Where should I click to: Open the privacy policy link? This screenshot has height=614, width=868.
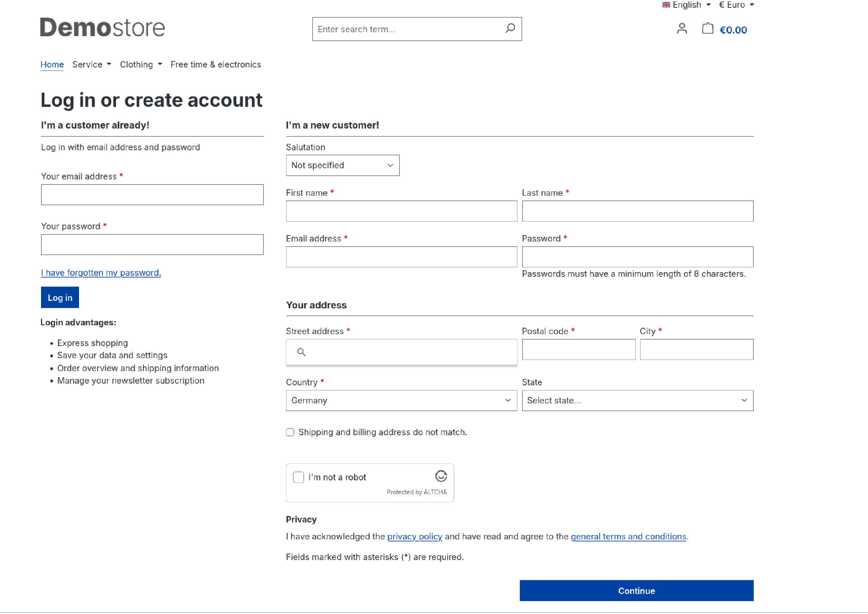tap(415, 536)
